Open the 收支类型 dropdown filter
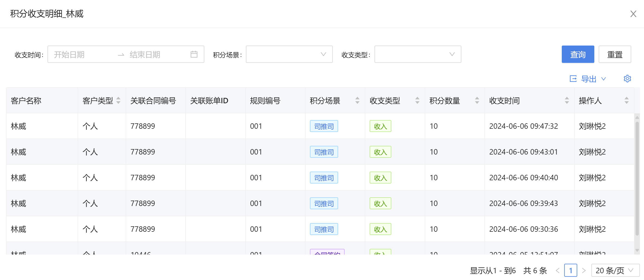The height and width of the screenshot is (280, 644). tap(417, 54)
